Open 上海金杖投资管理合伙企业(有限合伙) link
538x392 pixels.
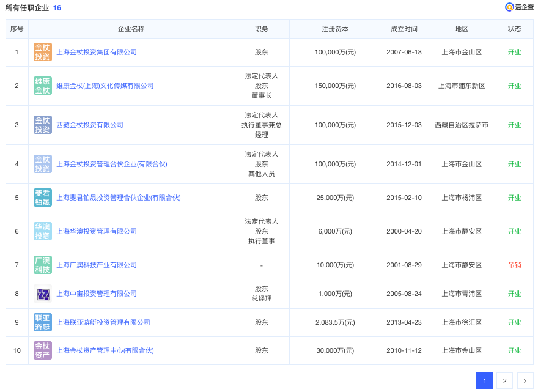point(112,164)
